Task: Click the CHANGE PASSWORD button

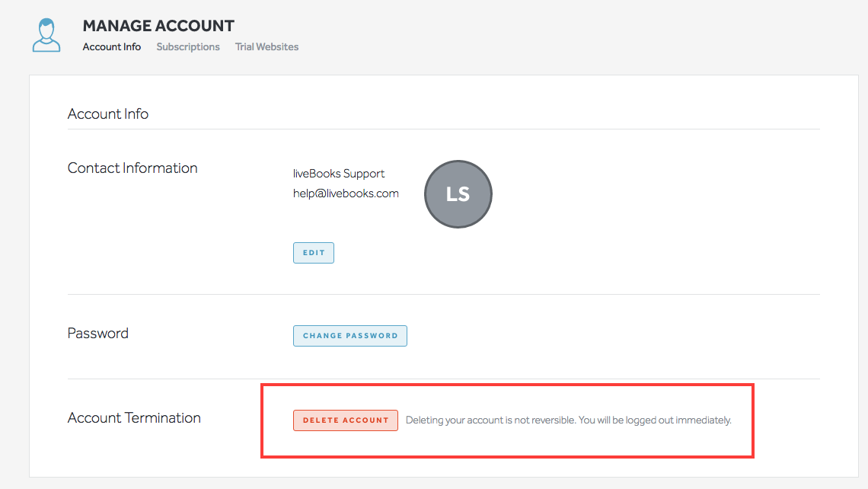Action: [x=350, y=336]
